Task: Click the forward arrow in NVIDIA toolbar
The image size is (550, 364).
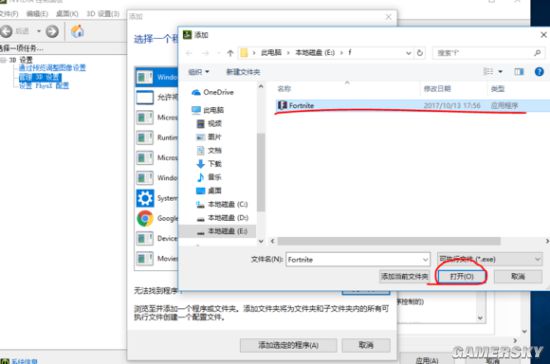Action: 52,32
